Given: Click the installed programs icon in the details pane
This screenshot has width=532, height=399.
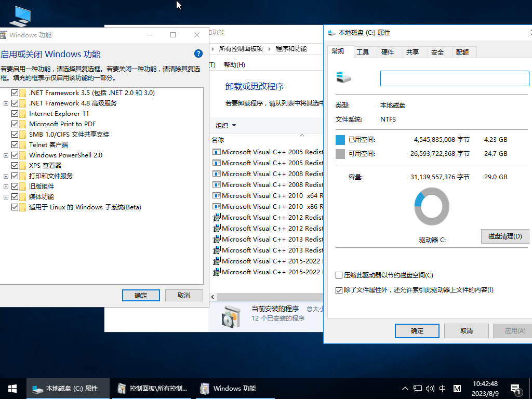Looking at the screenshot, I should tap(231, 316).
